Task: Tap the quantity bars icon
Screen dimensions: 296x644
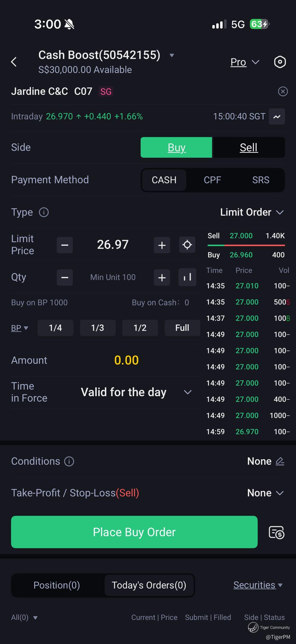Action: pyautogui.click(x=187, y=277)
